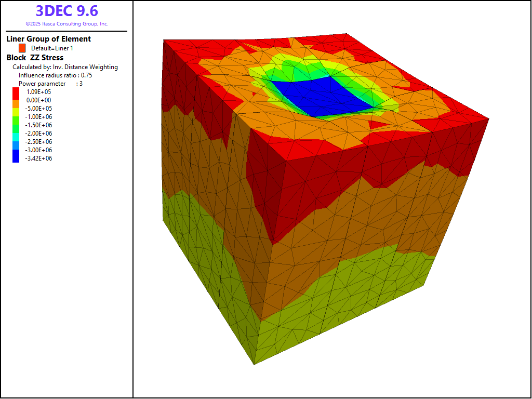Choose the orange swatch in the stress legend

click(16, 100)
